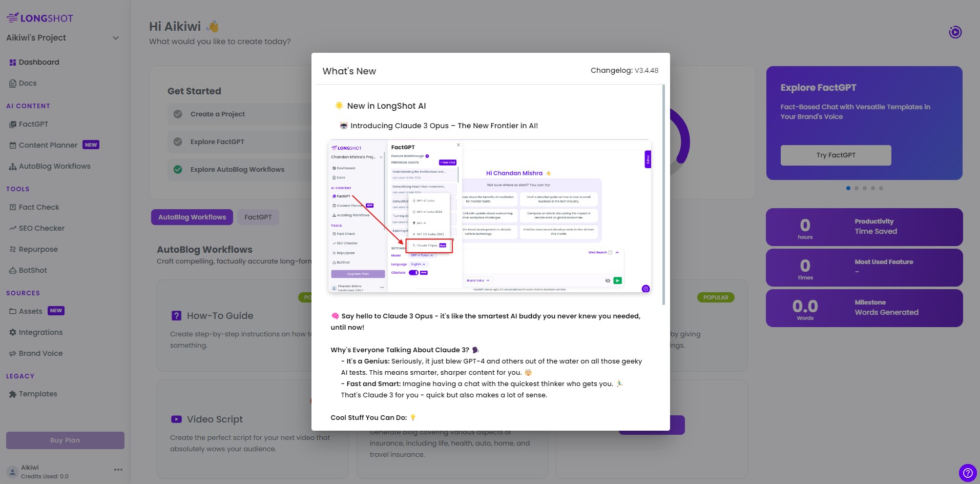Open the Dashboard icon in the sidebar
The width and height of the screenshot is (980, 484).
13,63
